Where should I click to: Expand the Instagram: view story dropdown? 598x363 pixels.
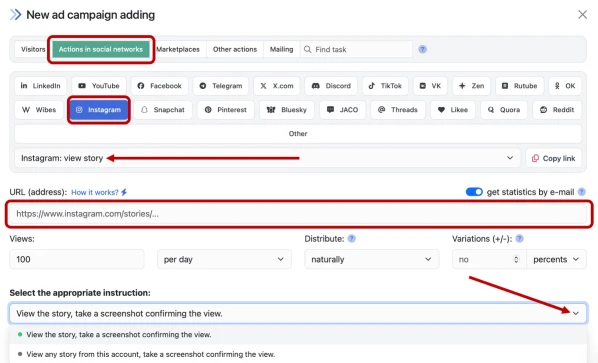tap(267, 158)
